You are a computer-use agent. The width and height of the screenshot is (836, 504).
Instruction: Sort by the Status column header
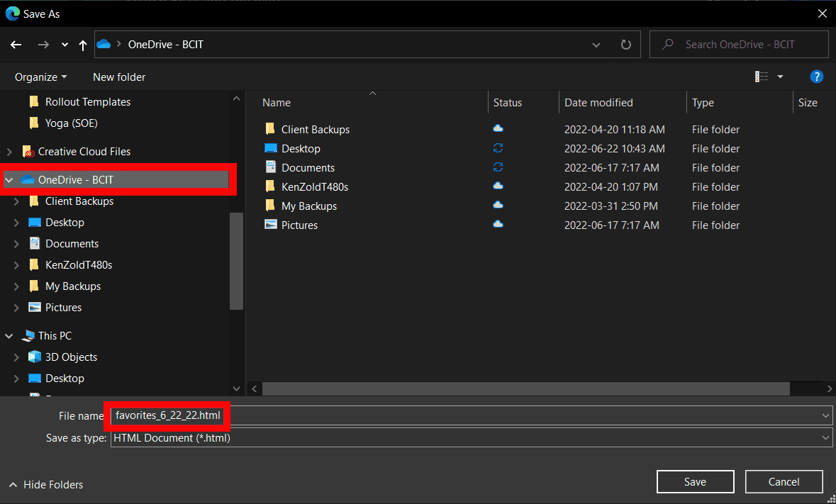508,103
